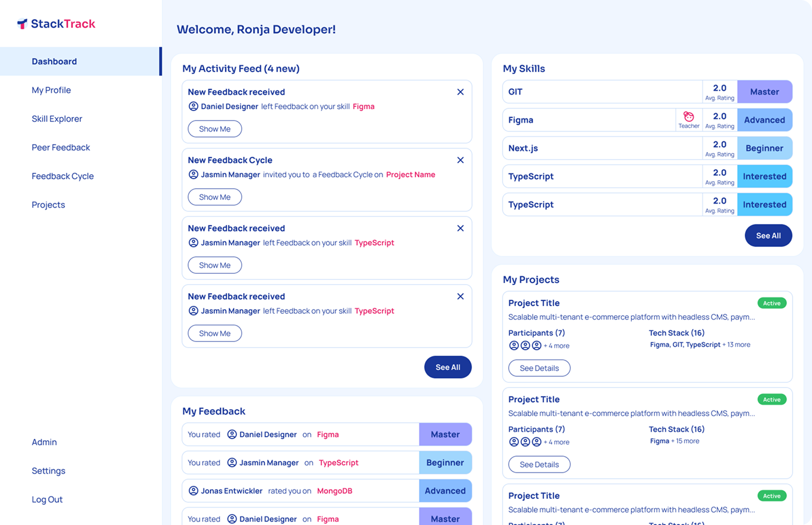812x525 pixels.
Task: Open the Dashboard menu item
Action: click(81, 61)
